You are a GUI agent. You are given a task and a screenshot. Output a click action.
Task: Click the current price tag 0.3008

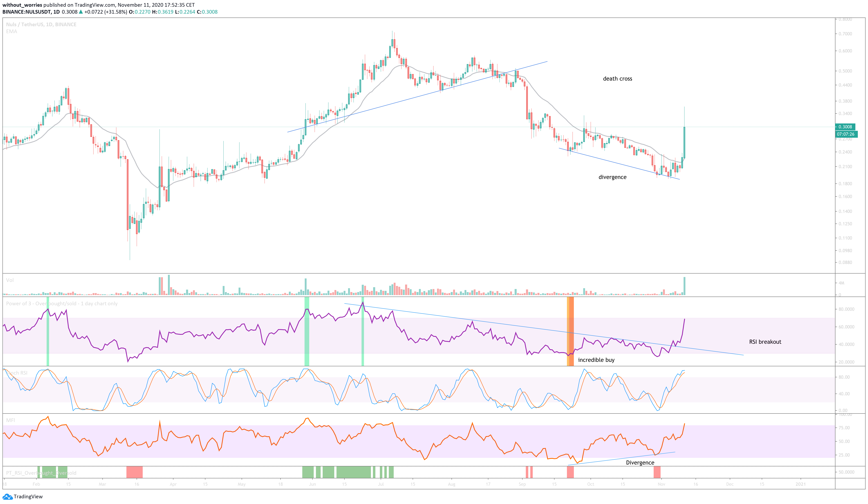845,127
